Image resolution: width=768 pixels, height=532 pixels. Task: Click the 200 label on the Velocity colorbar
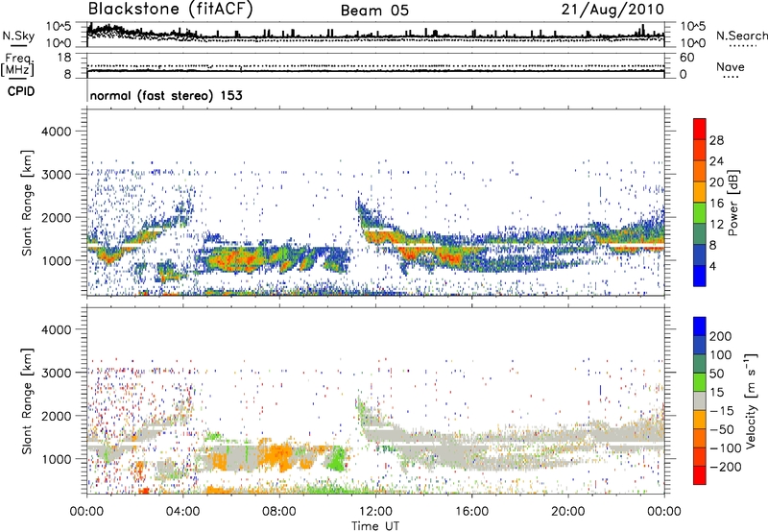click(721, 336)
